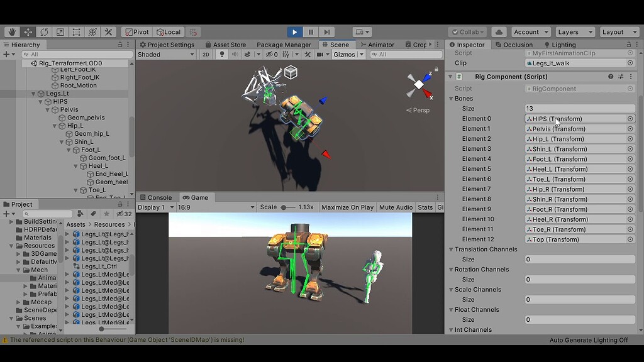Select the Hand tool in the toolbar
The width and height of the screenshot is (644, 362).
click(x=11, y=31)
